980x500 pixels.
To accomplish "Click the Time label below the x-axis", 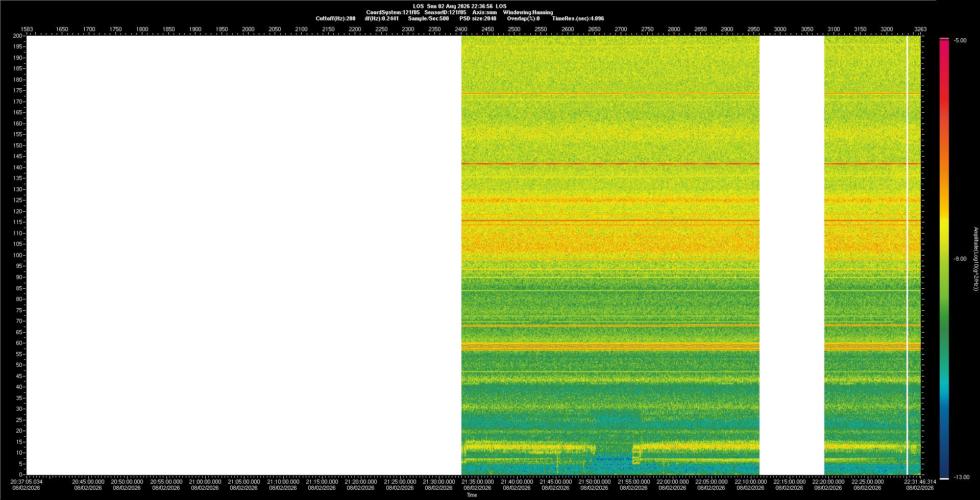I will point(472,495).
